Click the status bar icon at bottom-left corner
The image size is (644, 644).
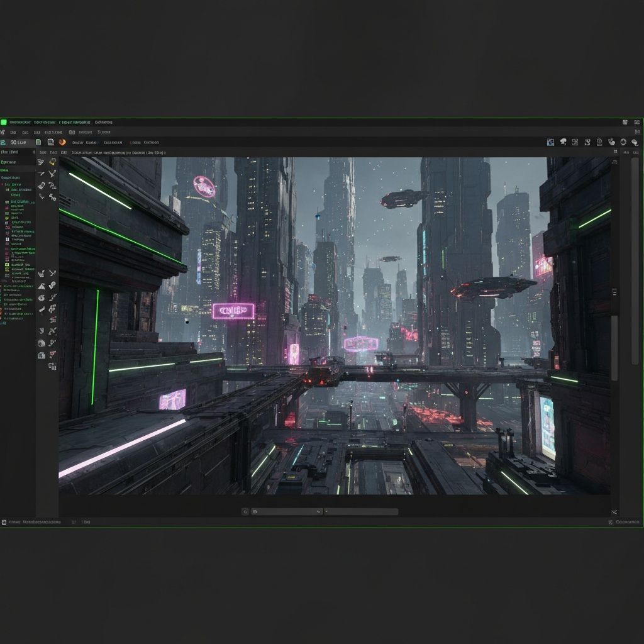[4, 522]
